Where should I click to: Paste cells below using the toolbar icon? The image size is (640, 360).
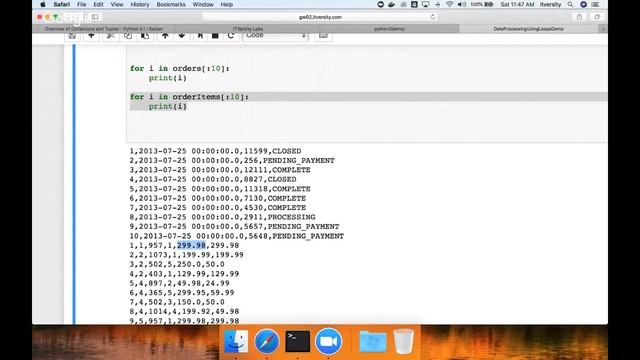pos(145,36)
